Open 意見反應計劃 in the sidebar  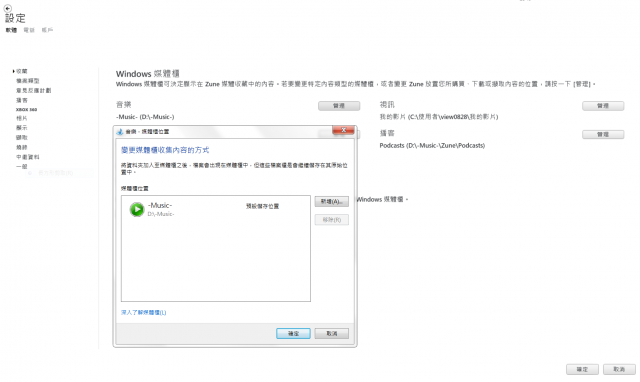[33, 91]
